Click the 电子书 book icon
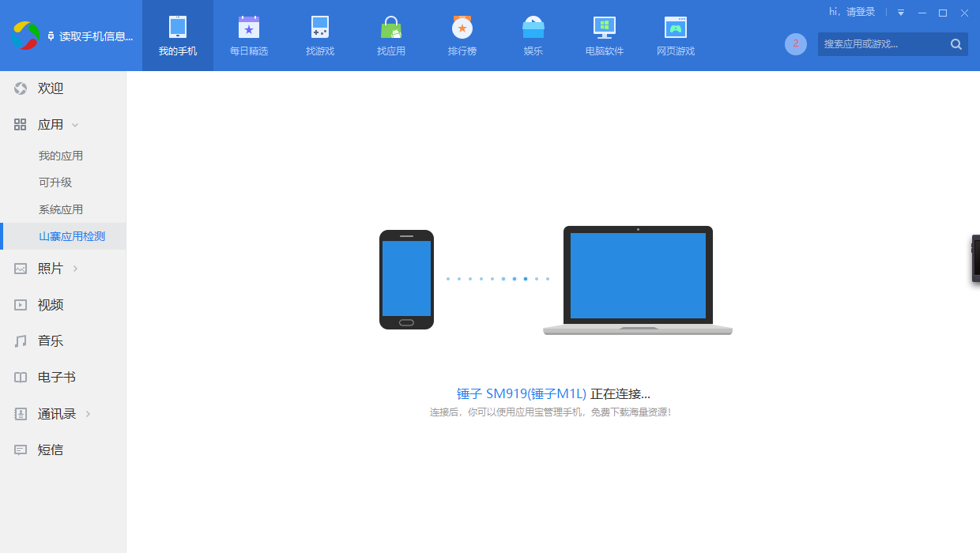 point(21,378)
